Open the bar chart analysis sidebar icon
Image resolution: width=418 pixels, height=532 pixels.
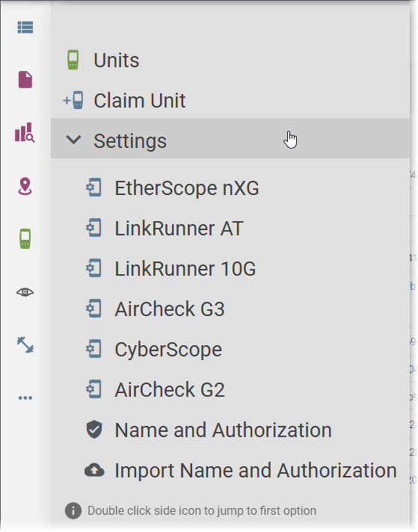click(25, 132)
